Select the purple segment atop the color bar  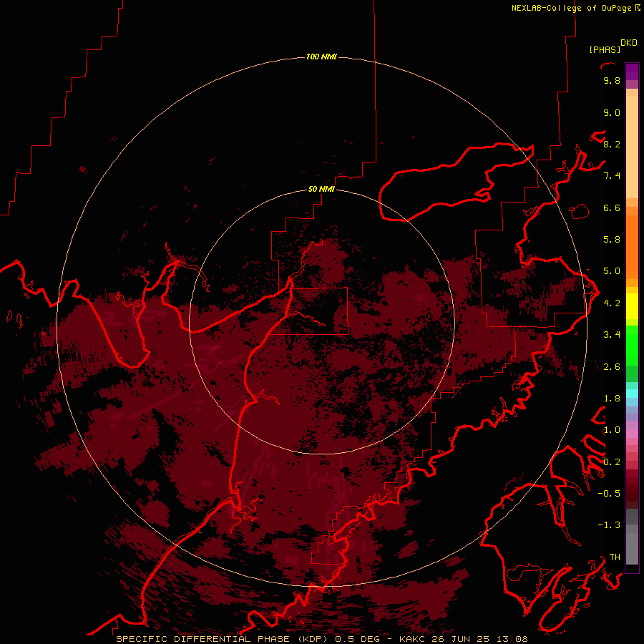pos(632,72)
